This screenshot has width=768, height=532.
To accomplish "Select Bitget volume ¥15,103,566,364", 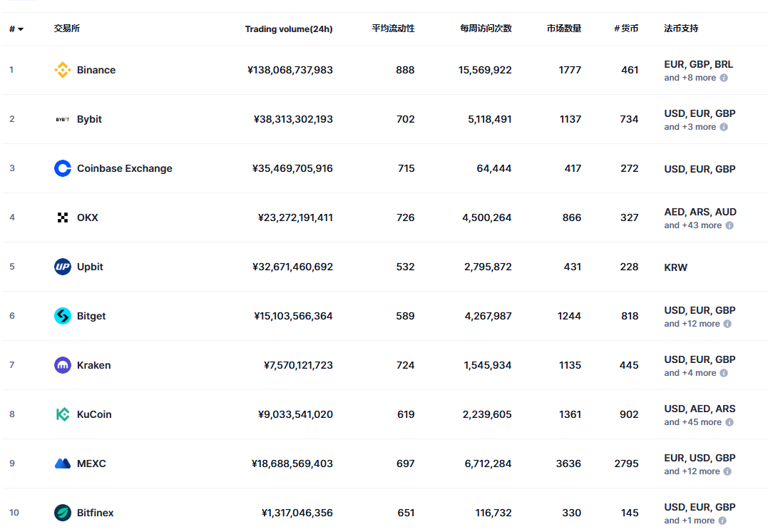I will click(293, 316).
